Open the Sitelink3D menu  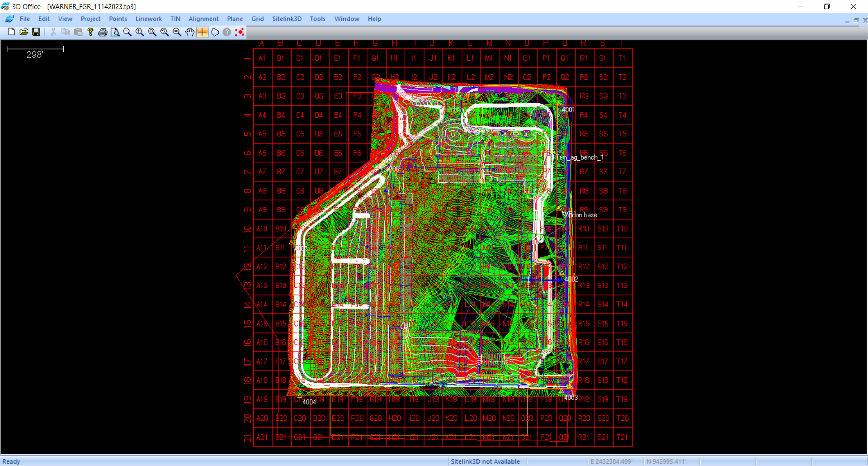[x=287, y=19]
